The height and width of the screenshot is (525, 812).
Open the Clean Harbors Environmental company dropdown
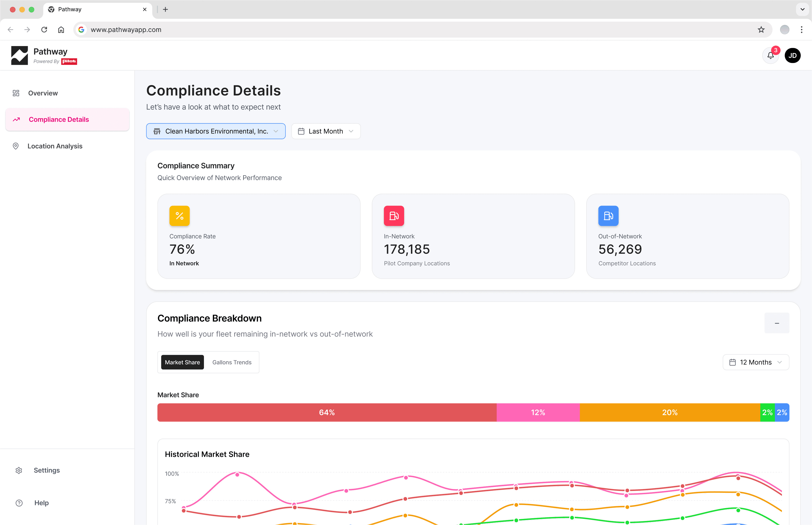point(216,131)
